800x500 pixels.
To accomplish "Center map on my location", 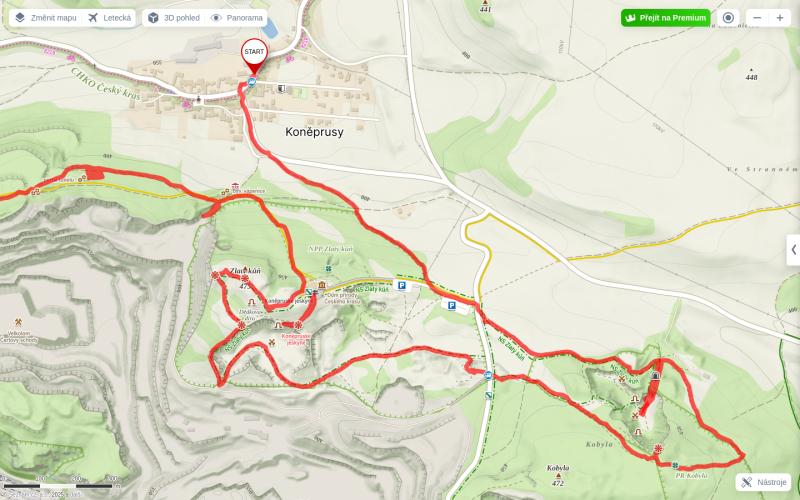I will pos(728,18).
